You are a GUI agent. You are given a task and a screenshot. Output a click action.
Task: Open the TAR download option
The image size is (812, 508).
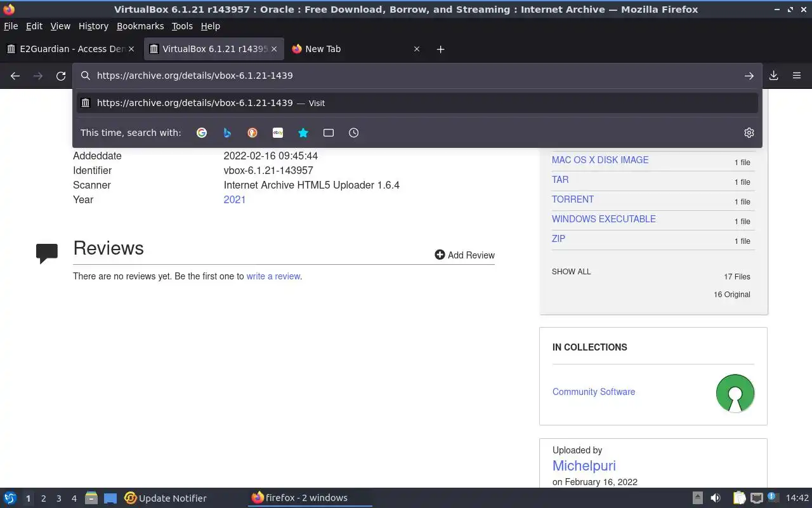click(x=560, y=180)
